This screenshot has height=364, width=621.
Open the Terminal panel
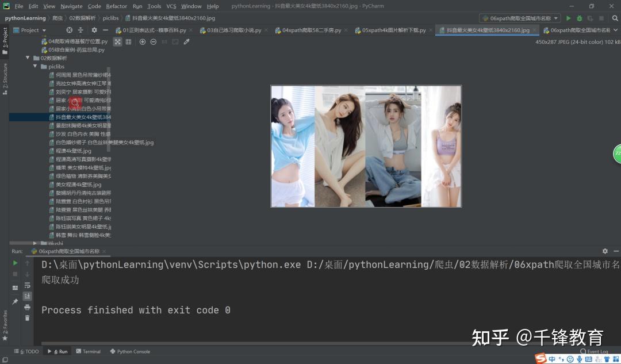[88, 351]
